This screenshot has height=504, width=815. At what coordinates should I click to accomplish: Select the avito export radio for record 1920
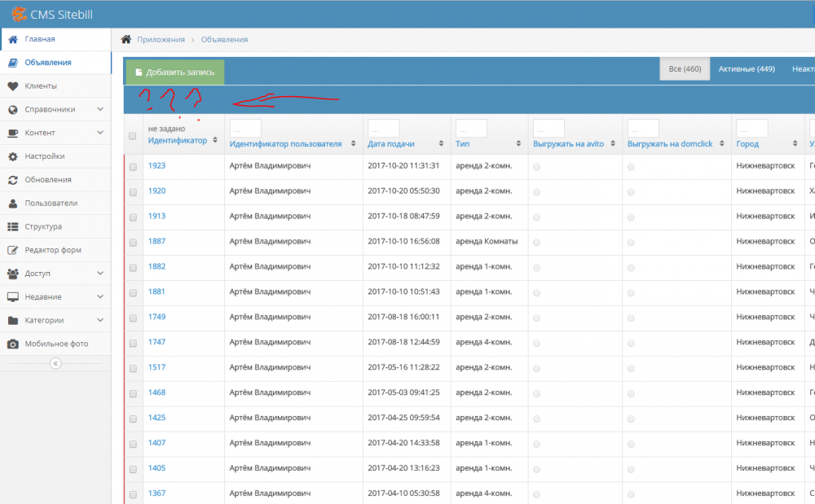point(536,191)
